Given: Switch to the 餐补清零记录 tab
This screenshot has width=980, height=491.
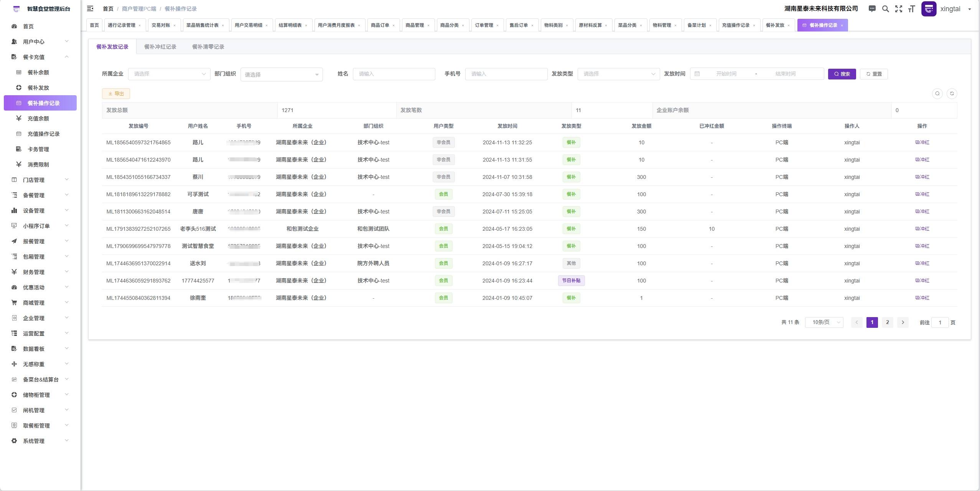Looking at the screenshot, I should 208,47.
